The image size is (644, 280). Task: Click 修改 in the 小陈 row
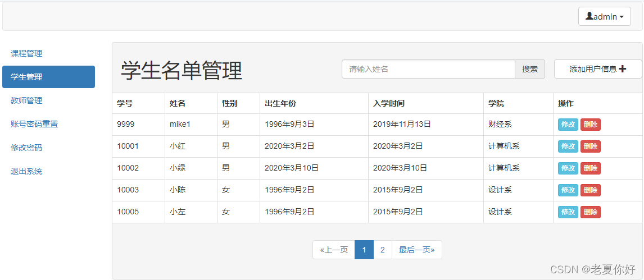568,190
